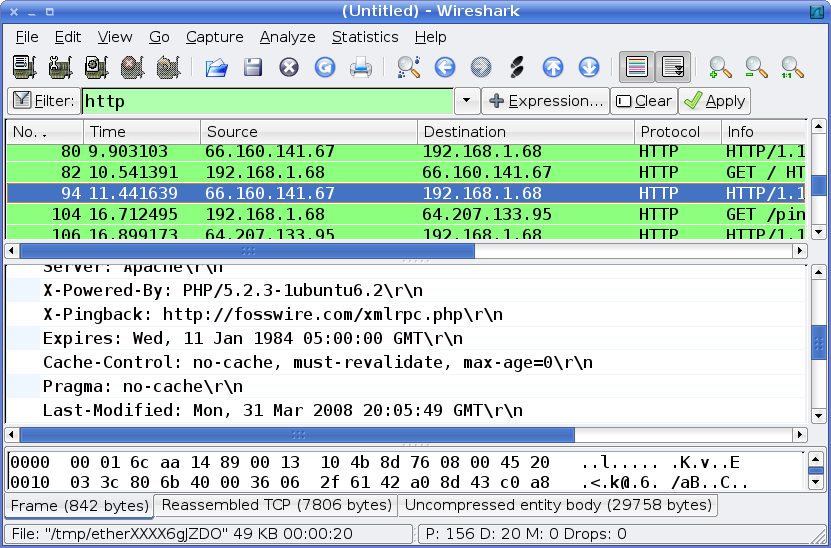Open a capture file folder icon
The image size is (831, 548).
click(217, 67)
